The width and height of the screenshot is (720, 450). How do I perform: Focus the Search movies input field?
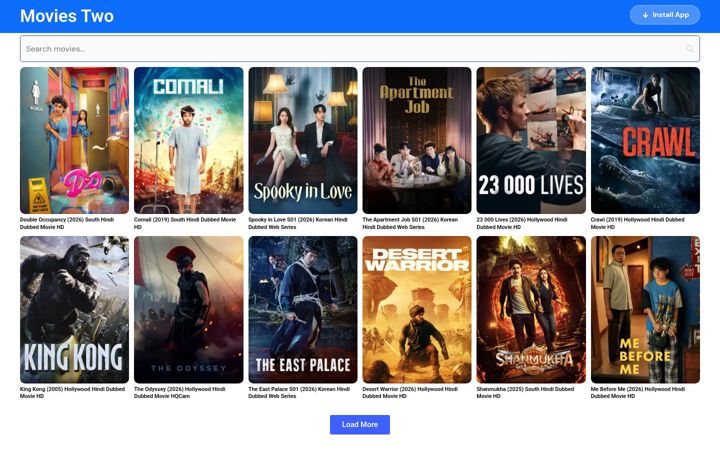360,49
